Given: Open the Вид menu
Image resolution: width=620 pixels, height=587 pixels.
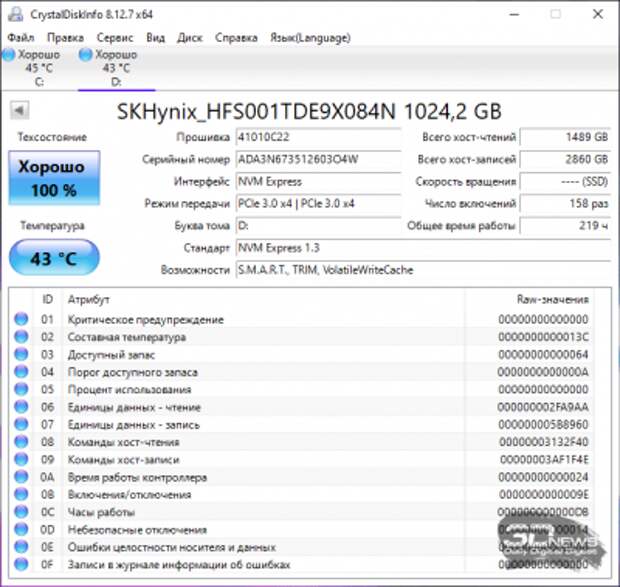Looking at the screenshot, I should tap(155, 38).
